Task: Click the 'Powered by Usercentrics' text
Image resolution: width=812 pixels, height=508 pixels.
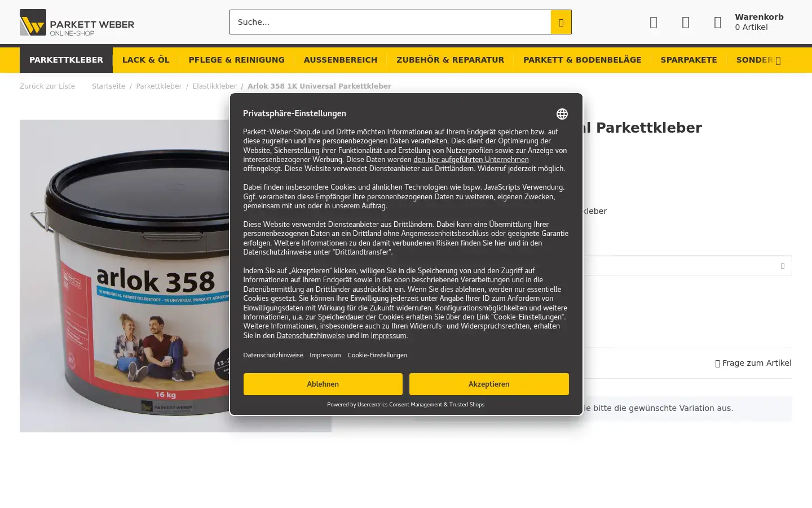Action: pyautogui.click(x=405, y=405)
